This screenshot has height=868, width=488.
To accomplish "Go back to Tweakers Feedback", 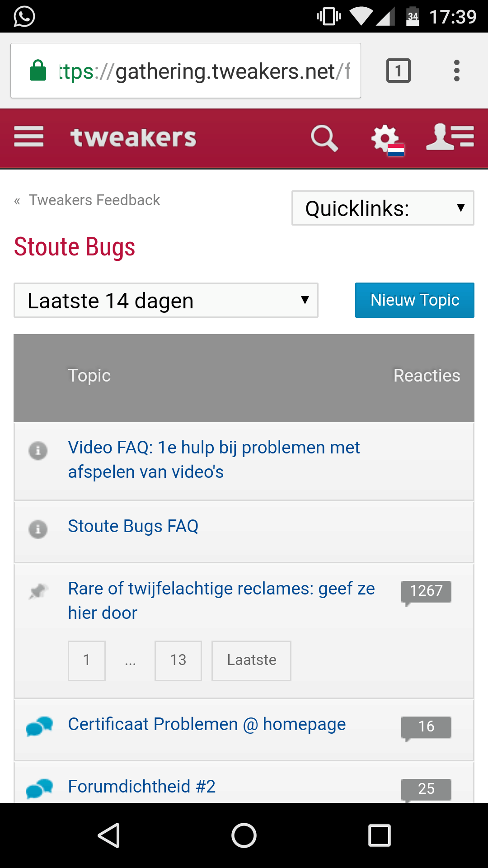I will pos(94,200).
